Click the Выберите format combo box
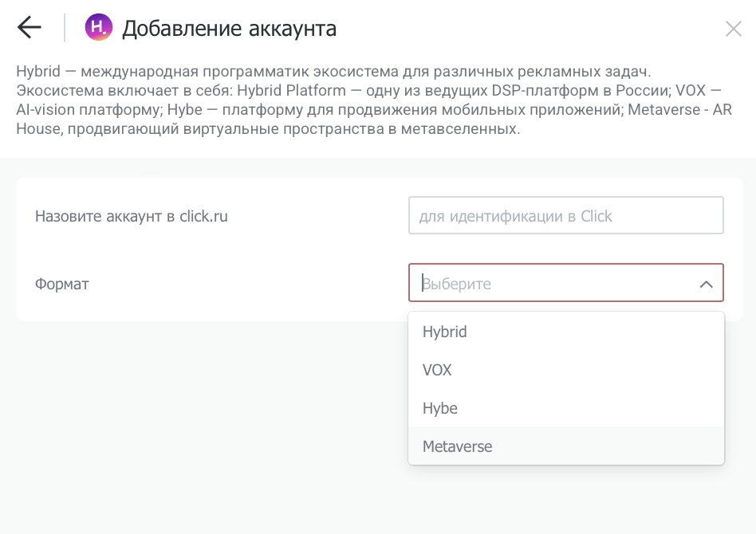This screenshot has width=756, height=534. [x=565, y=283]
